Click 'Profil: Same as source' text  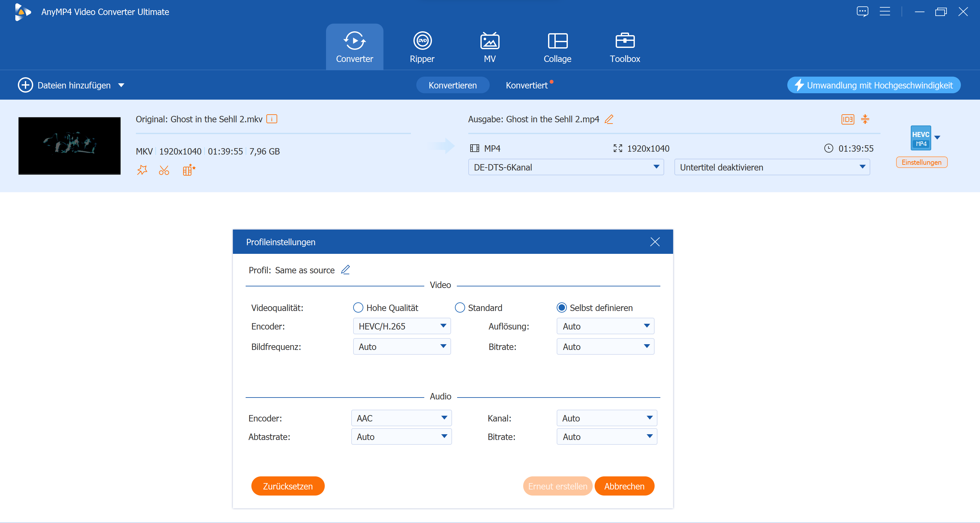click(291, 270)
